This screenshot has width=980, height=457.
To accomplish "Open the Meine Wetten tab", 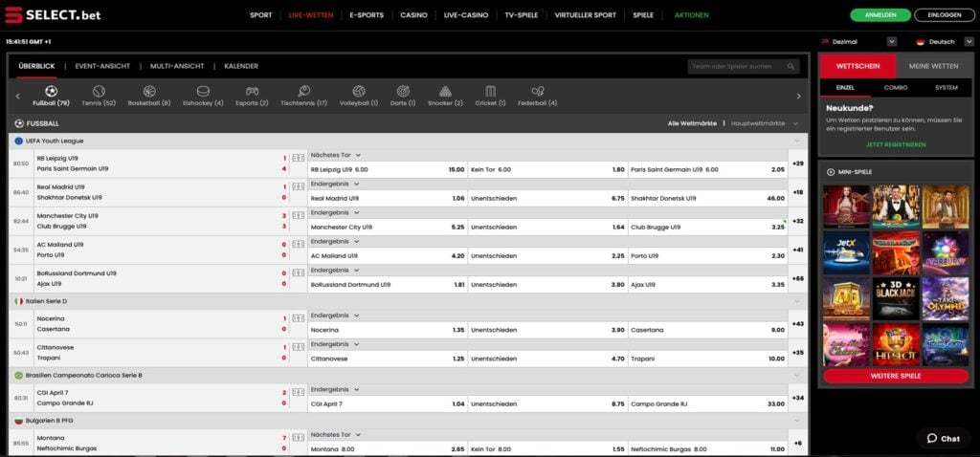I will [932, 66].
